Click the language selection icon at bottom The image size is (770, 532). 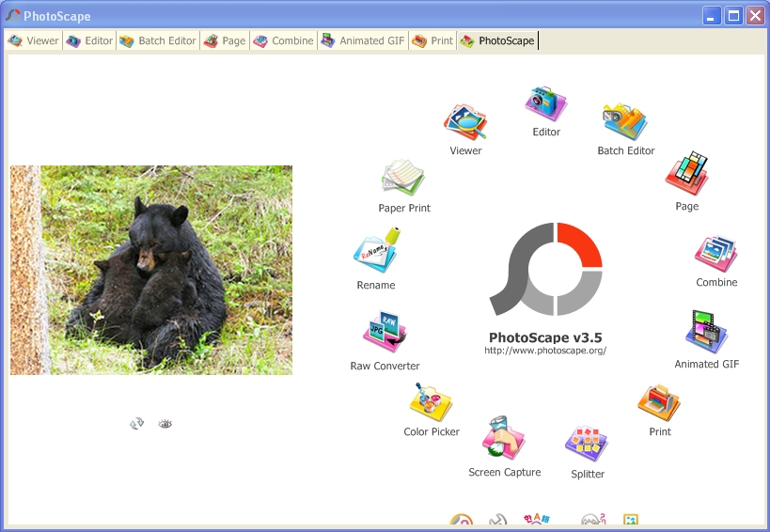click(536, 519)
